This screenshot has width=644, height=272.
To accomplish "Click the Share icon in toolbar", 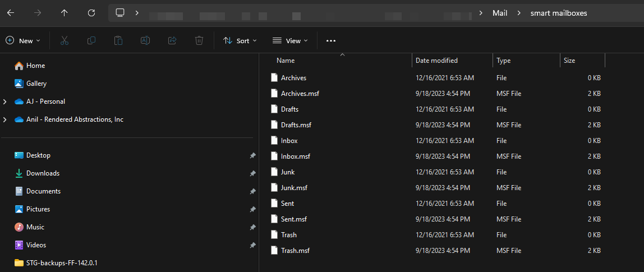I will [172, 40].
